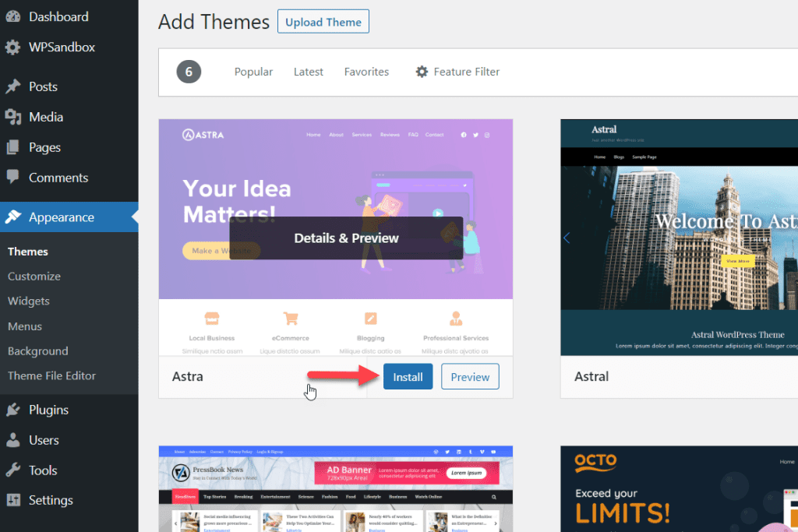Click the Tools wrench icon
Screen dimensions: 798x532
point(13,470)
